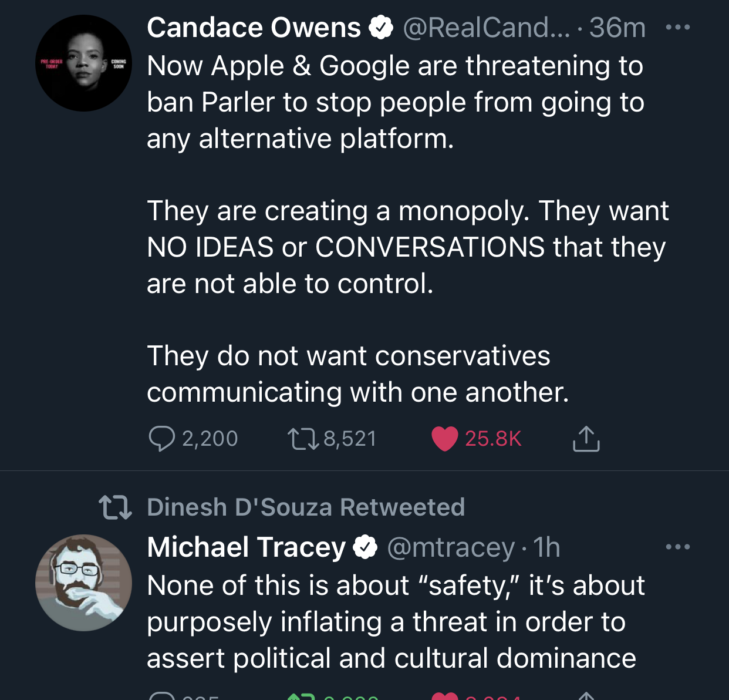Share Candace Owens' tweet
Screen dimensions: 729x700
[586, 439]
